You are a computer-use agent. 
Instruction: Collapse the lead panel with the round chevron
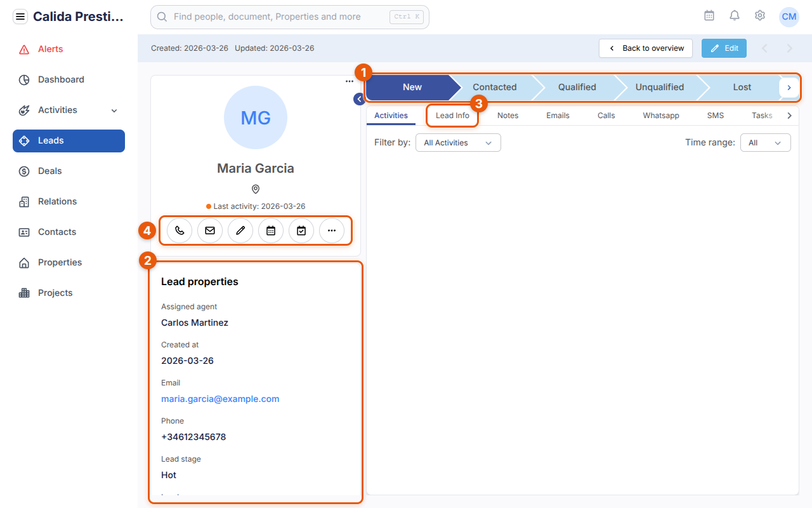[x=359, y=98]
